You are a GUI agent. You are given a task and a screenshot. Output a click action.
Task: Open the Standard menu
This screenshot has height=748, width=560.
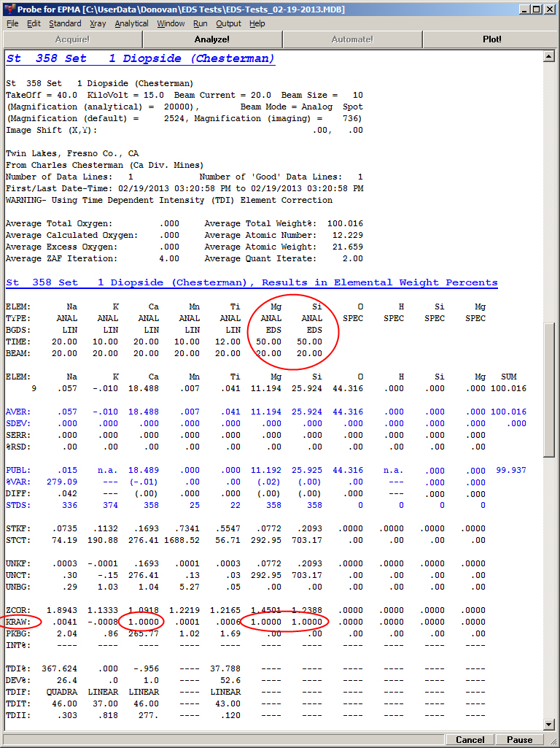65,23
